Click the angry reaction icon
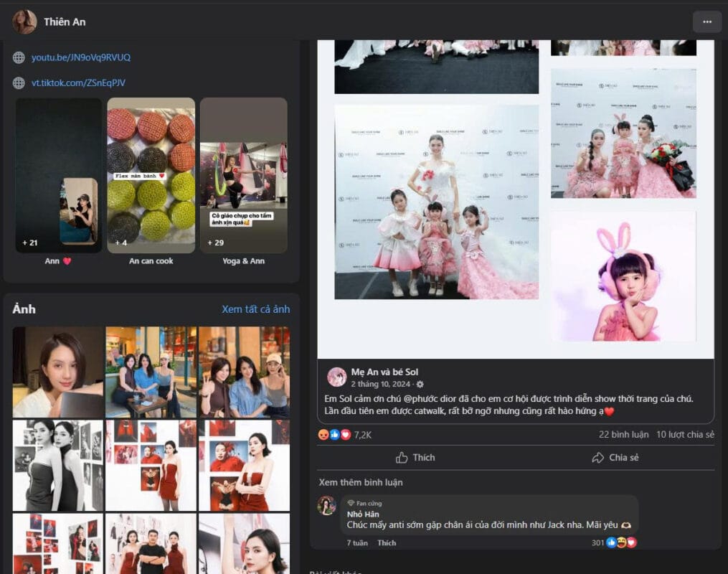 (x=323, y=435)
